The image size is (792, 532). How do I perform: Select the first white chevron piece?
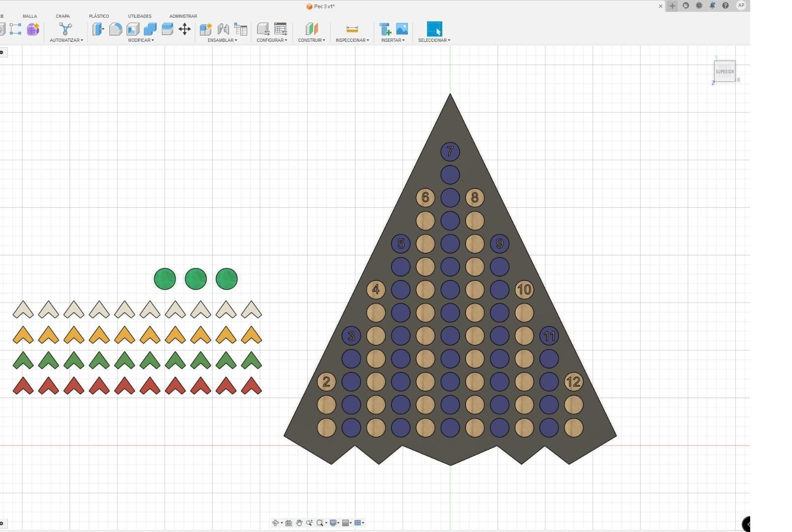point(23,309)
